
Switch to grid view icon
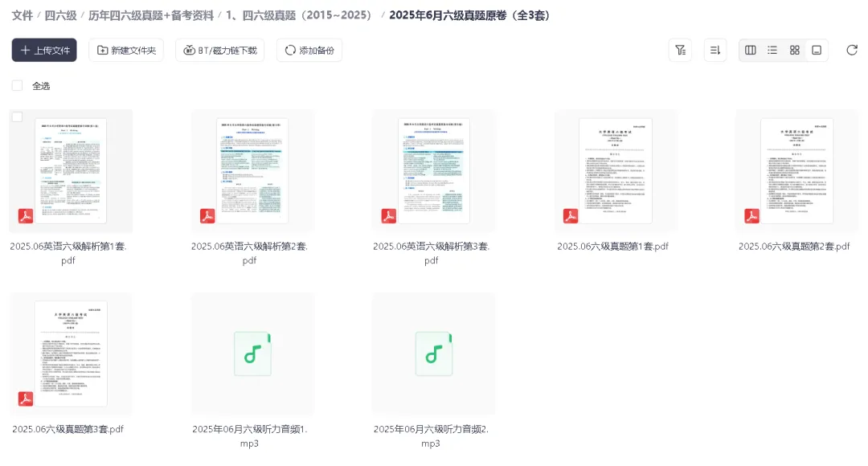[x=794, y=50]
